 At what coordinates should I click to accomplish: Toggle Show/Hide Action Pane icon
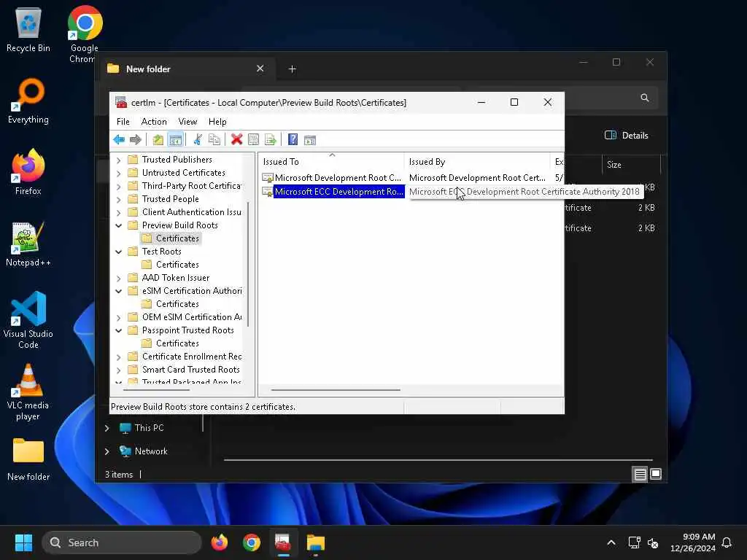[310, 139]
